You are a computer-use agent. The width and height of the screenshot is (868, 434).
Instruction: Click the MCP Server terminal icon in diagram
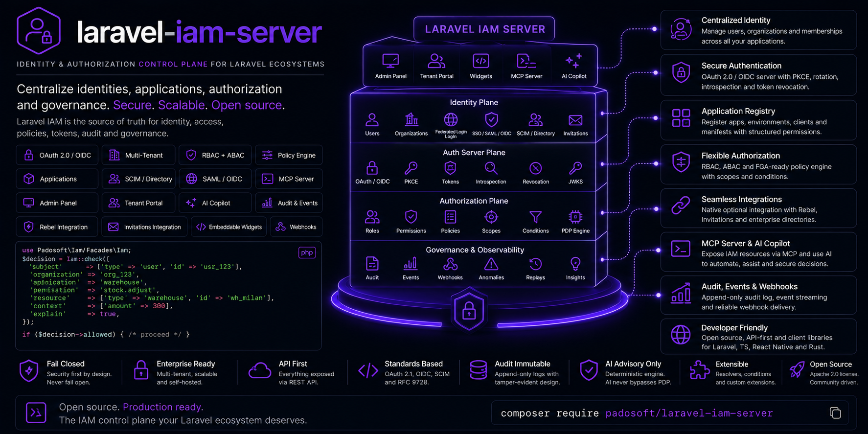coord(526,61)
